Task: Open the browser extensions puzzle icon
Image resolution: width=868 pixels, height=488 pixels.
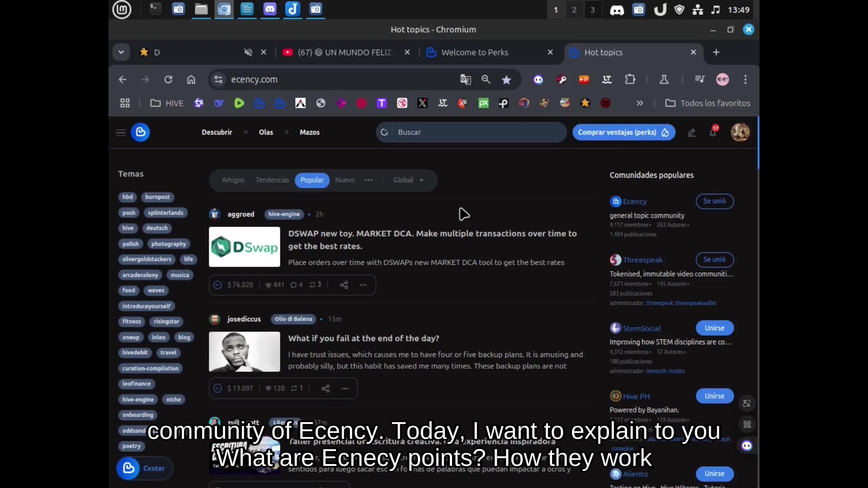Action: (630, 80)
